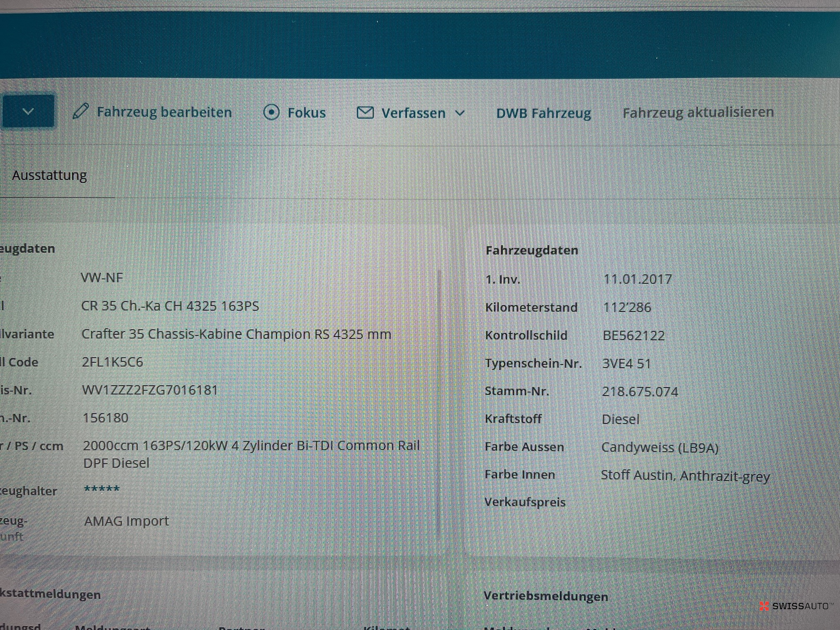
Task: Click Fahrzeug aktualisieren
Action: (x=698, y=112)
